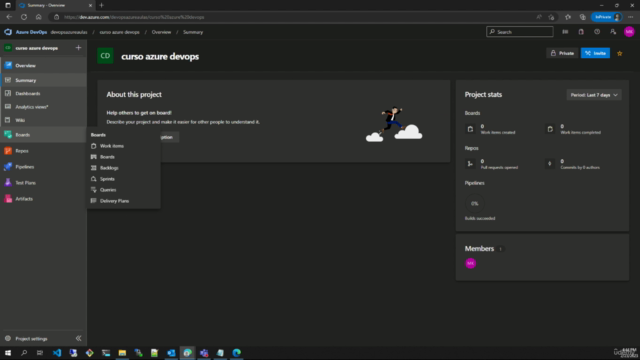Select Summary in the sidebar
640x360 pixels.
point(43,80)
